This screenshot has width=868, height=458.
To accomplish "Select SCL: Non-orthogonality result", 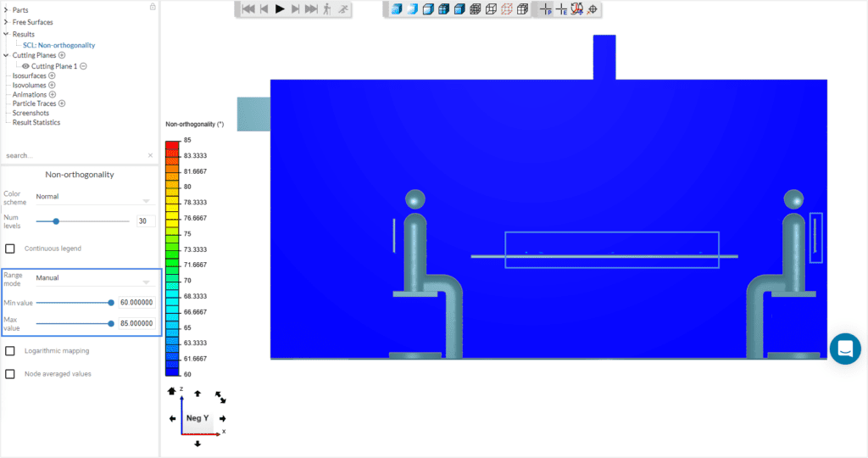I will [x=58, y=45].
